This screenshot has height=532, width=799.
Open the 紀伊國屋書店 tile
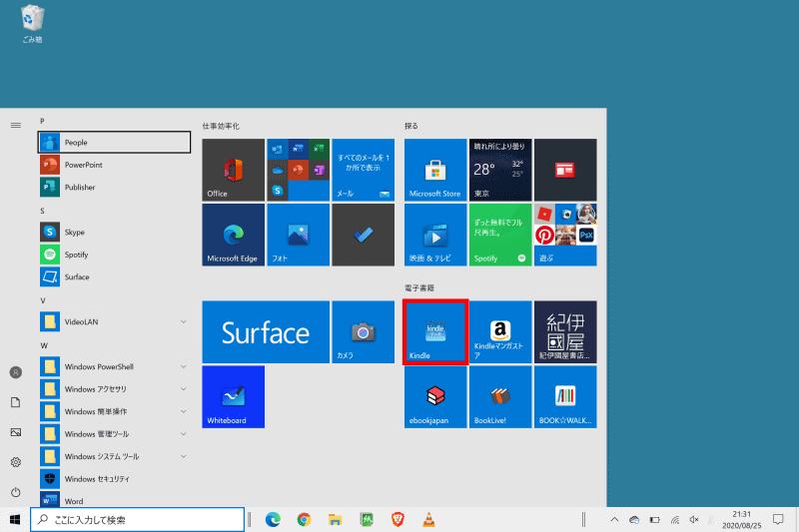[x=565, y=332]
